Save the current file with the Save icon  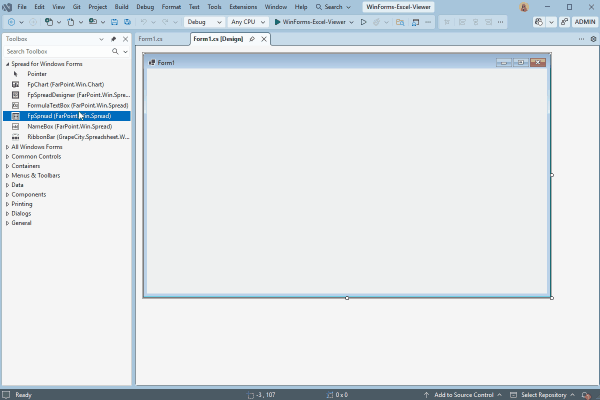pyautogui.click(x=114, y=22)
